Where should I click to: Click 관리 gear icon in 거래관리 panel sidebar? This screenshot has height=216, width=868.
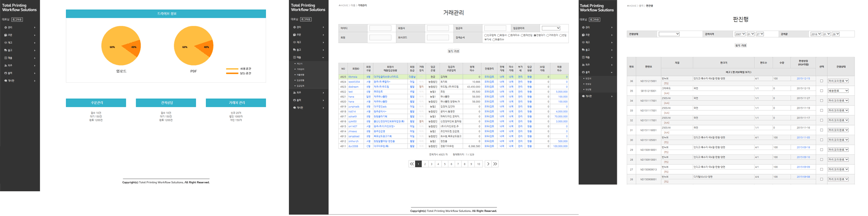(294, 27)
